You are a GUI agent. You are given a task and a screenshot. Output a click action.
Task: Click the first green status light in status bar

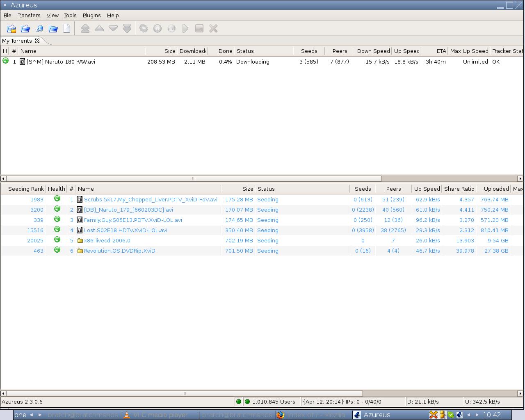(239, 402)
